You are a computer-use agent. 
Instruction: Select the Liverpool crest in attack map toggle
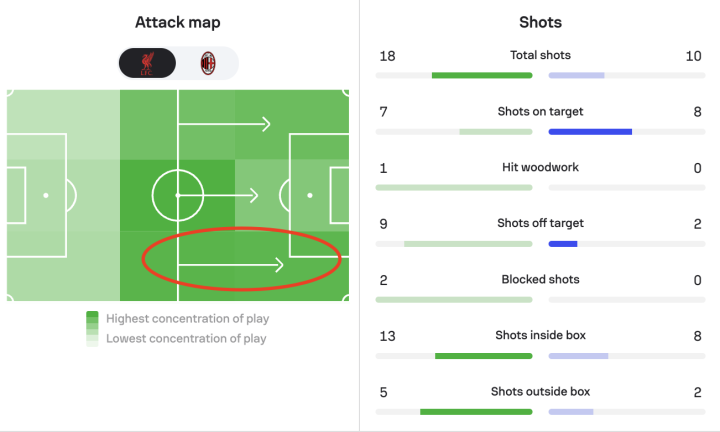pyautogui.click(x=147, y=63)
